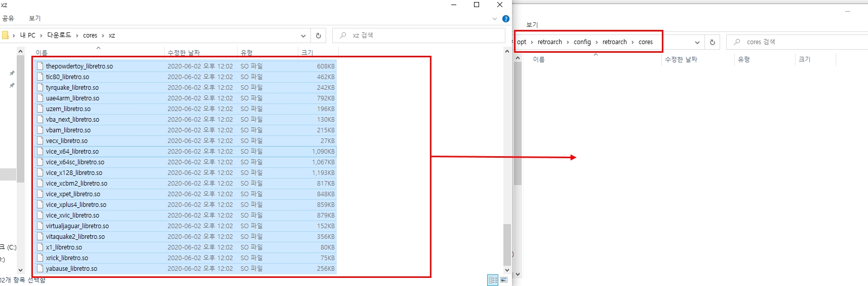This screenshot has height=286, width=868.
Task: Click the search magnifier in cores search box
Action: (x=737, y=42)
